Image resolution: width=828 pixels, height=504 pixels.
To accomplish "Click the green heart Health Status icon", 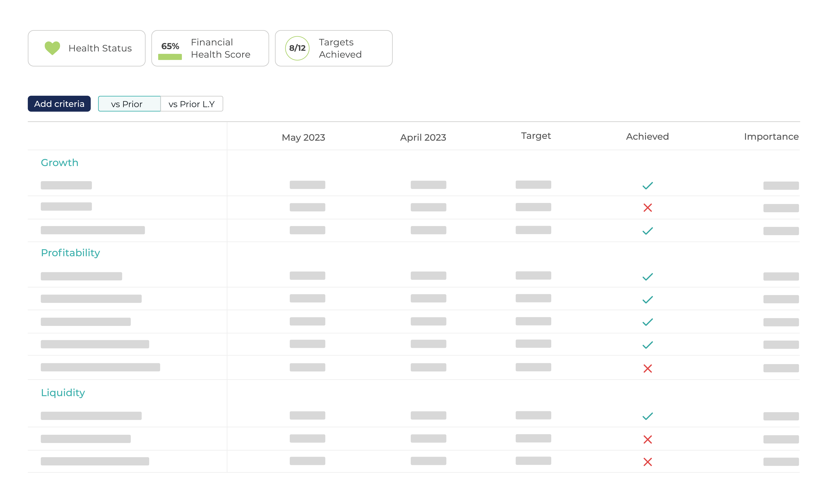I will click(52, 48).
